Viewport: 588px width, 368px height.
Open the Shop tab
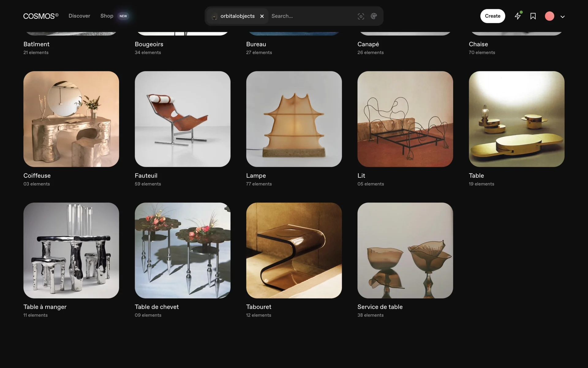click(x=107, y=16)
